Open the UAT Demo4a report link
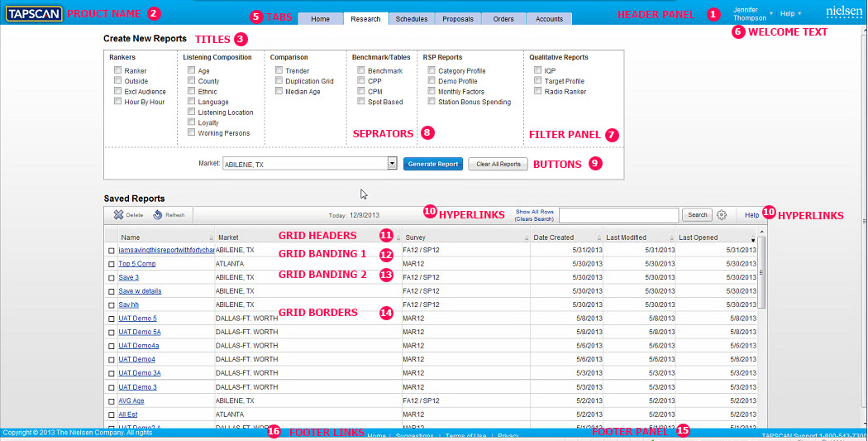The image size is (868, 441). pos(138,346)
